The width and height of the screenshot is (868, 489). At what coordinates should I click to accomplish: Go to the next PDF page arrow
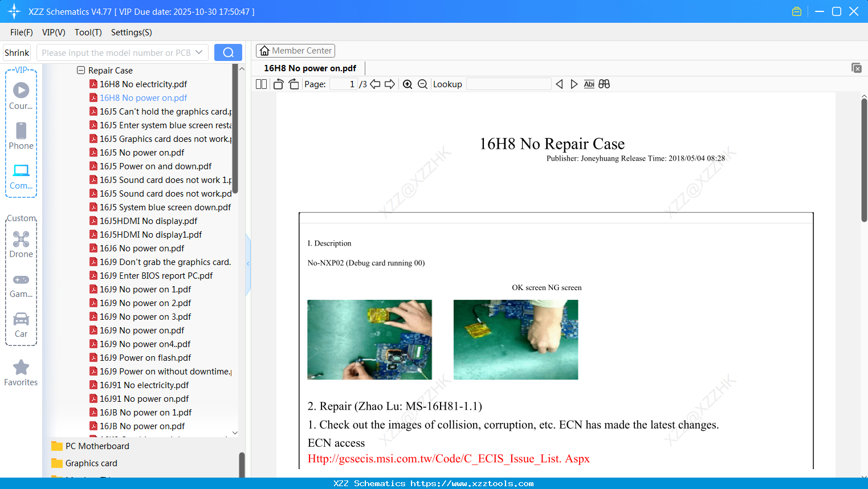[390, 84]
